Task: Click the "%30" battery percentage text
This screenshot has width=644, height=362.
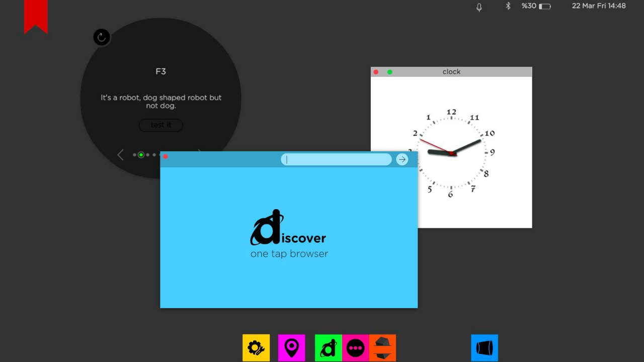Action: click(529, 6)
